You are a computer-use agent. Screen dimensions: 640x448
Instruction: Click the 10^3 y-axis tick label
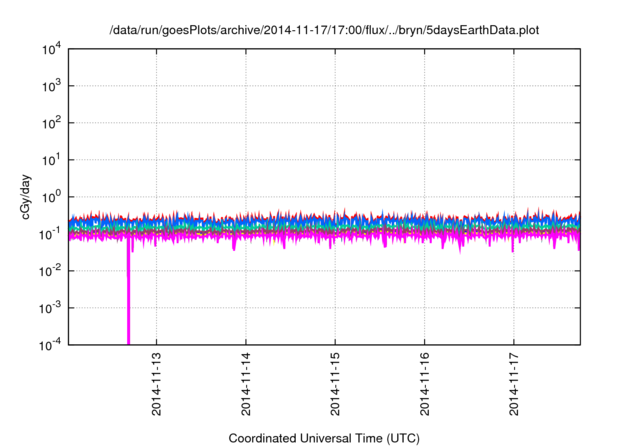(51, 86)
